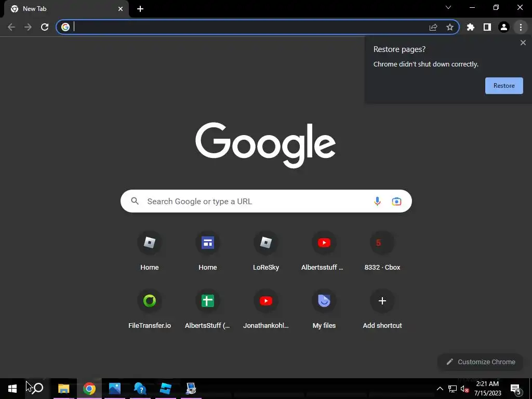
Task: Click the browser forward arrow
Action: 28,27
